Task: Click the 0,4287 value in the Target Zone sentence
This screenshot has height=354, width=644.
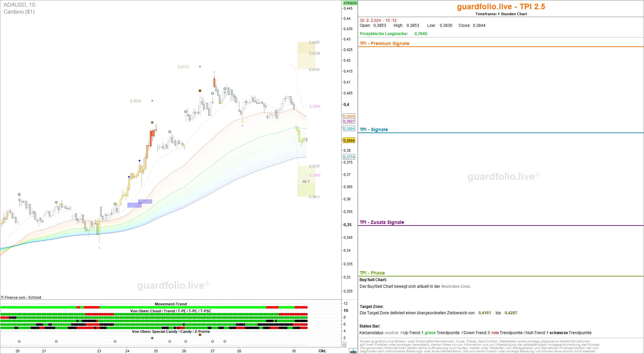Action: click(511, 313)
